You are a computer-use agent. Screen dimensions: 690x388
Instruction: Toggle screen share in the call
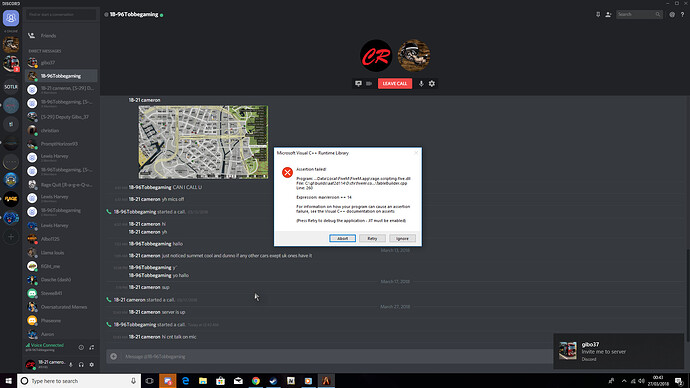(x=358, y=84)
